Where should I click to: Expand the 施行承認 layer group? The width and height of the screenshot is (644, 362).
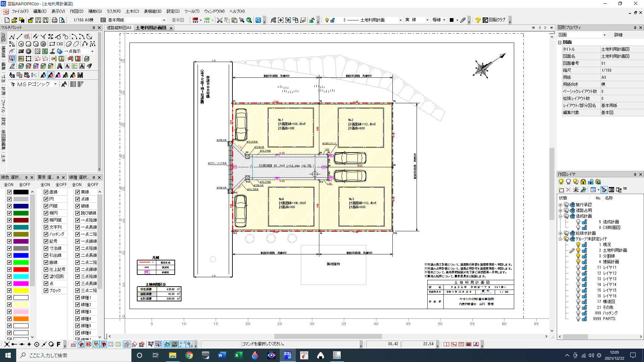coord(560,205)
